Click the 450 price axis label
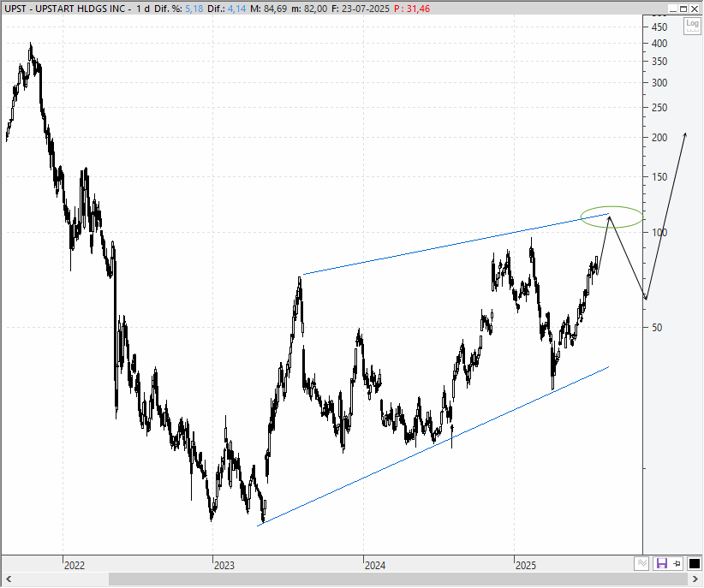The height and width of the screenshot is (588, 704). (659, 27)
